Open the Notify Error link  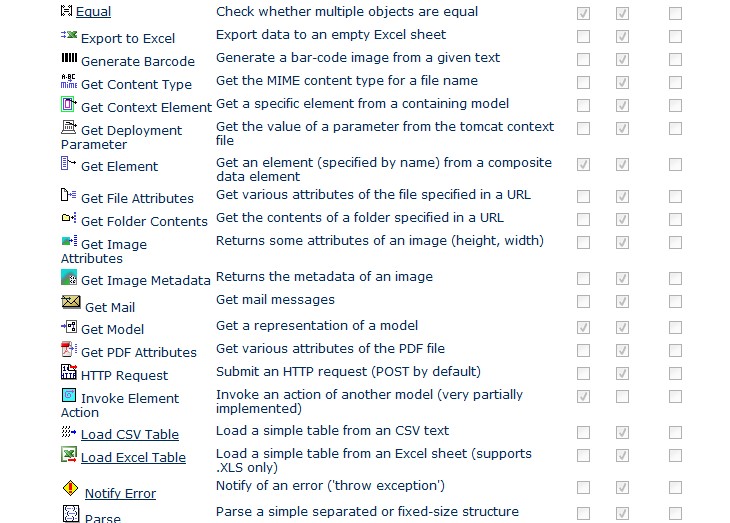[120, 493]
